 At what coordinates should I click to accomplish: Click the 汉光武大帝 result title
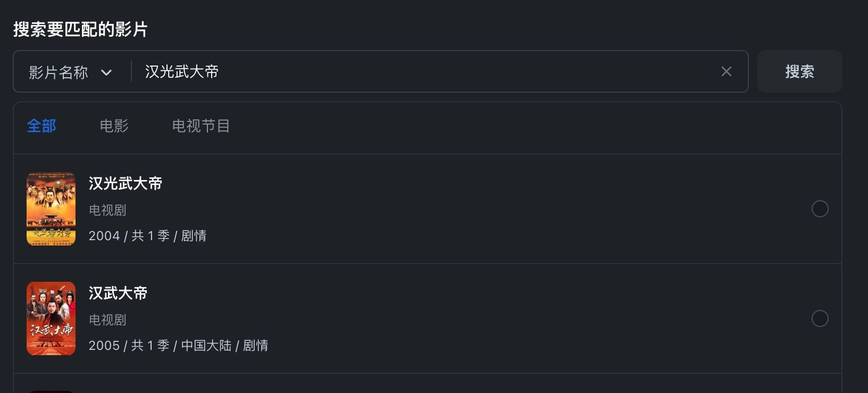tap(126, 184)
